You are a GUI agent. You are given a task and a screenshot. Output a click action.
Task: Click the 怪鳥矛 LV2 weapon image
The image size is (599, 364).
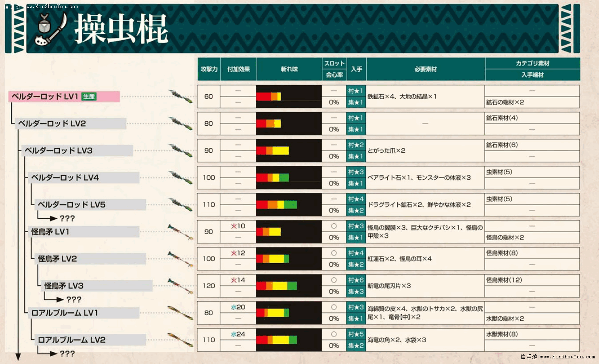180,259
